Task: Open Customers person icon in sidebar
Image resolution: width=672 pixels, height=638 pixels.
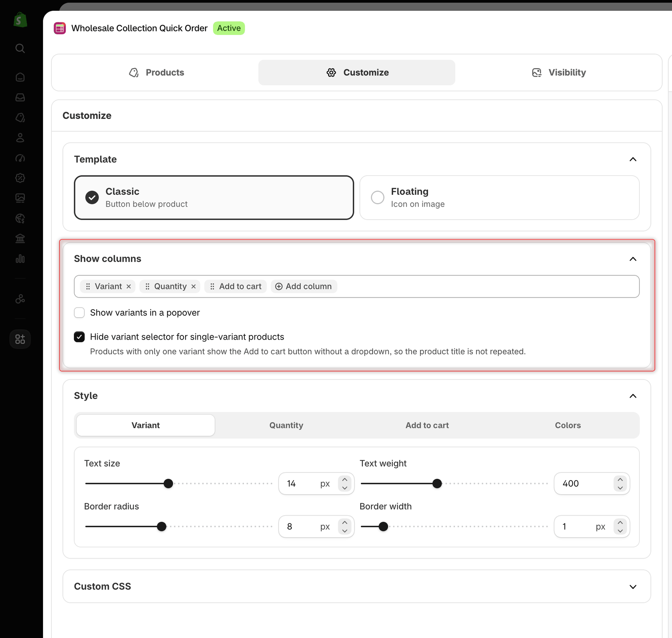Action: click(x=20, y=138)
